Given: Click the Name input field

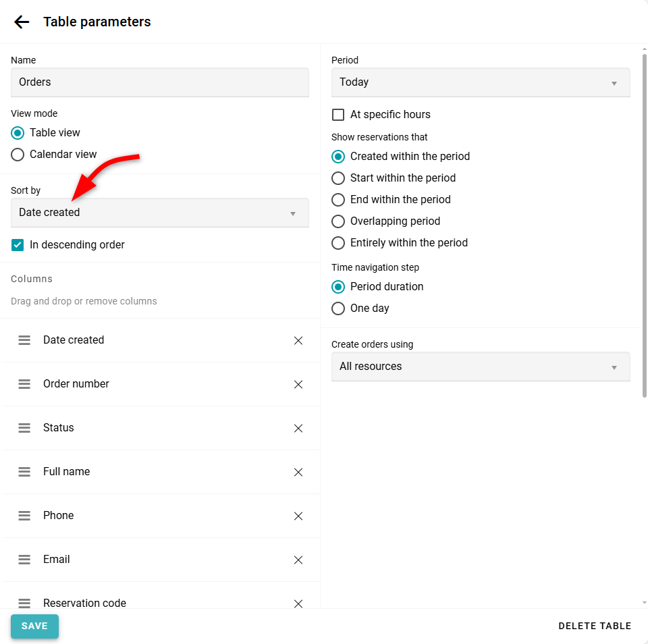Looking at the screenshot, I should click(160, 82).
